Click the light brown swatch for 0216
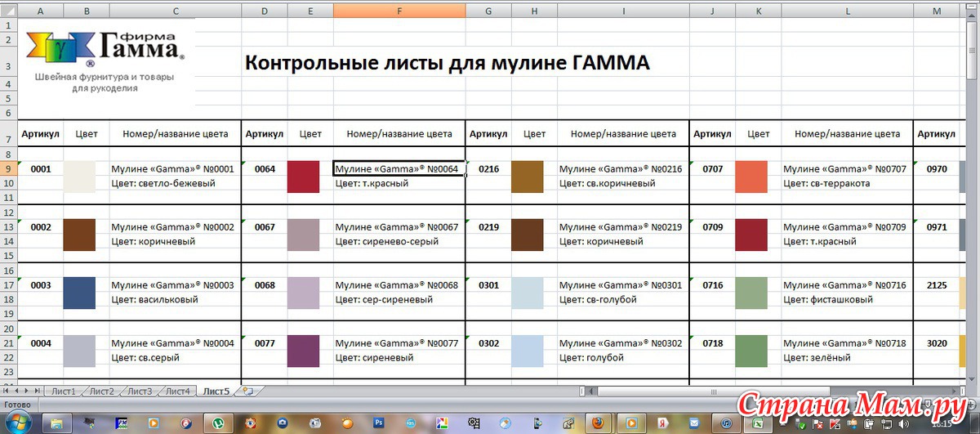The width and height of the screenshot is (980, 434). tap(527, 177)
